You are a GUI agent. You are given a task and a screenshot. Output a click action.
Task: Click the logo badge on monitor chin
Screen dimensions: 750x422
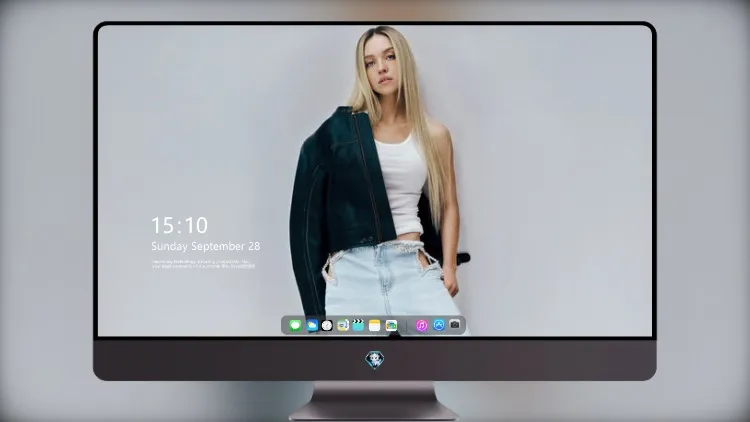coord(375,360)
